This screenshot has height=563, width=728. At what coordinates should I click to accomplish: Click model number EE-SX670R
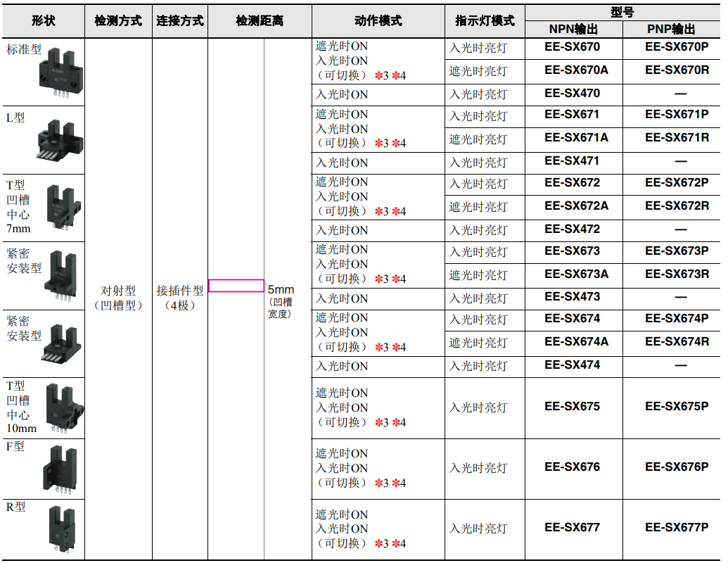[x=677, y=70]
